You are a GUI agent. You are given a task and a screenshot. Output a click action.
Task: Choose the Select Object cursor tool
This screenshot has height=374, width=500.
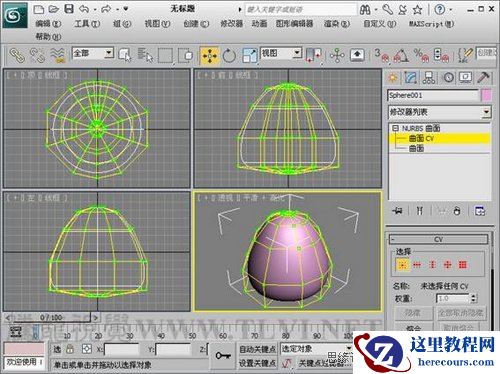[125, 55]
